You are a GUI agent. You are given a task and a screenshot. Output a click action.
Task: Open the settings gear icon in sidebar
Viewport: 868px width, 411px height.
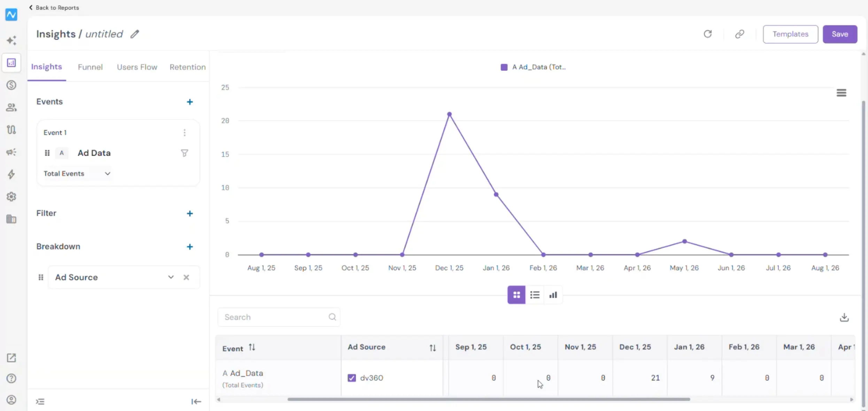[11, 196]
